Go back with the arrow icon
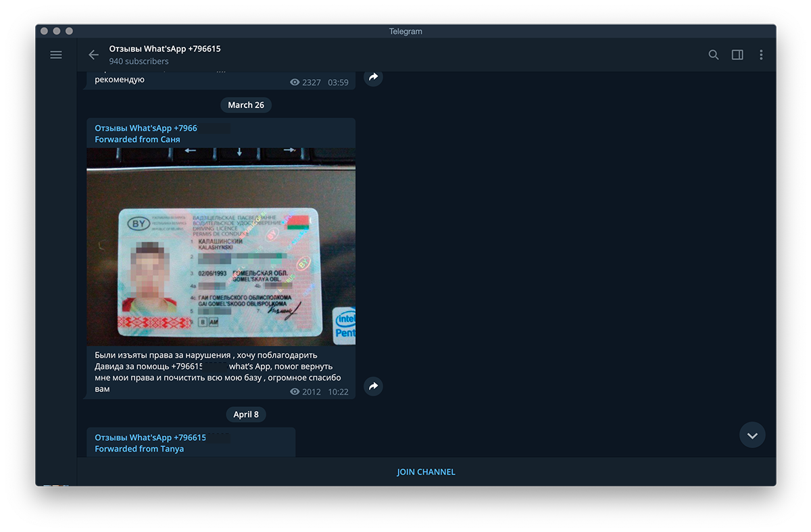 pos(93,55)
